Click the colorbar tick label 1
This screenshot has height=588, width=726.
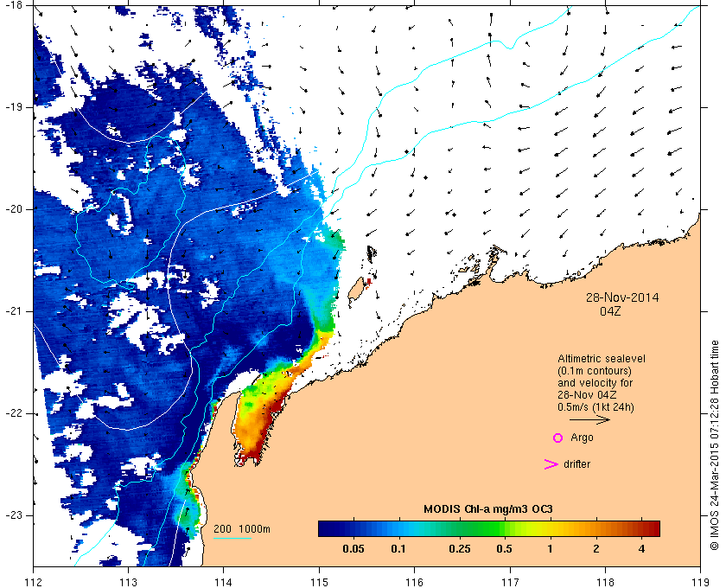[x=550, y=549]
